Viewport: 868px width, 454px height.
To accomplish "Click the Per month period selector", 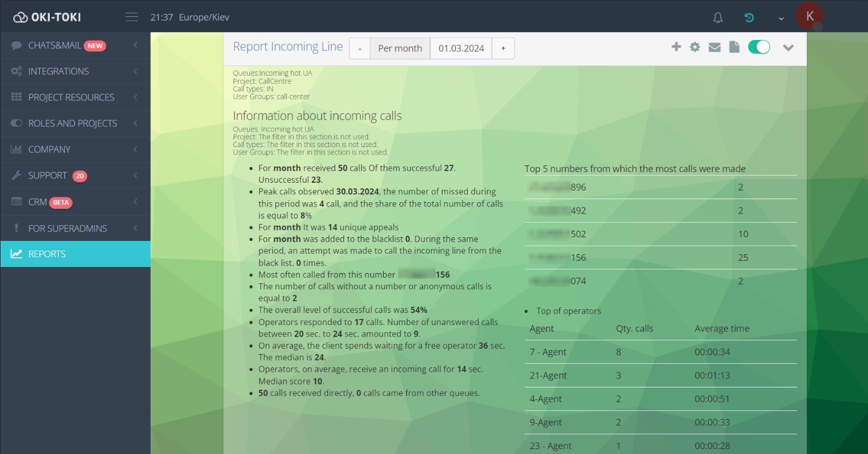I will pos(399,48).
